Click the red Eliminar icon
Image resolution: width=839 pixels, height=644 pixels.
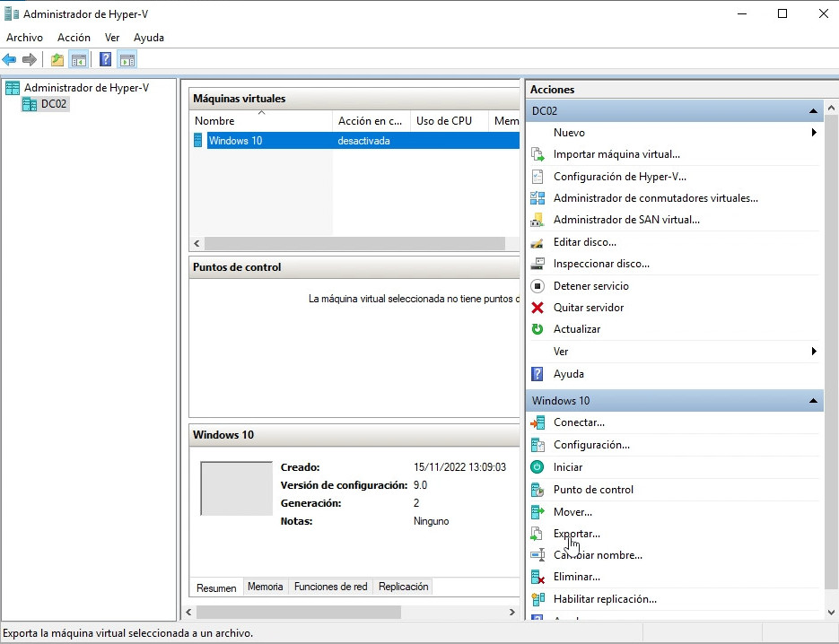coord(537,578)
